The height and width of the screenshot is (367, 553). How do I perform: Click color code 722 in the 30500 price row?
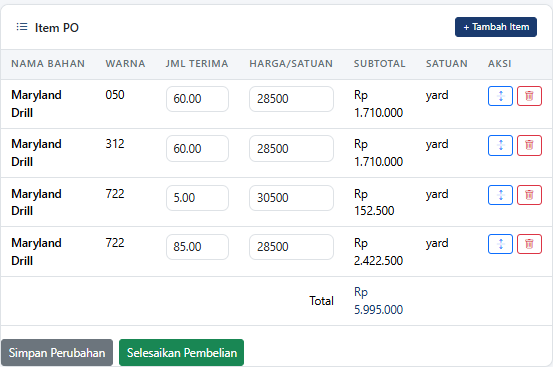tap(115, 194)
